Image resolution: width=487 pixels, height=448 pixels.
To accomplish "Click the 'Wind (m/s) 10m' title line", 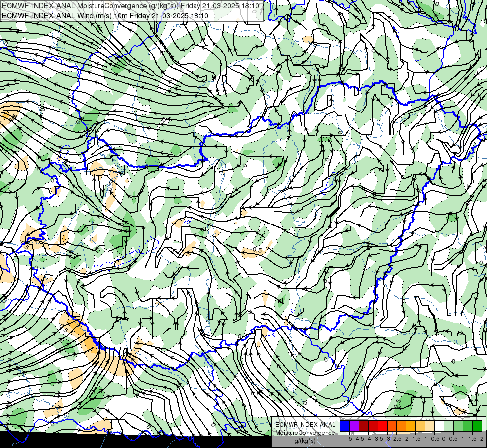I will pos(105,16).
